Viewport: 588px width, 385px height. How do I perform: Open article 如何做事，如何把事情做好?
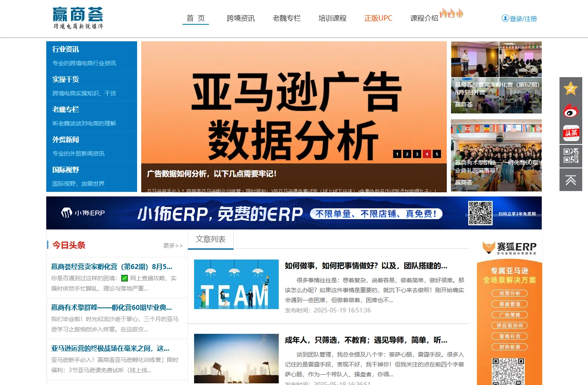point(366,266)
